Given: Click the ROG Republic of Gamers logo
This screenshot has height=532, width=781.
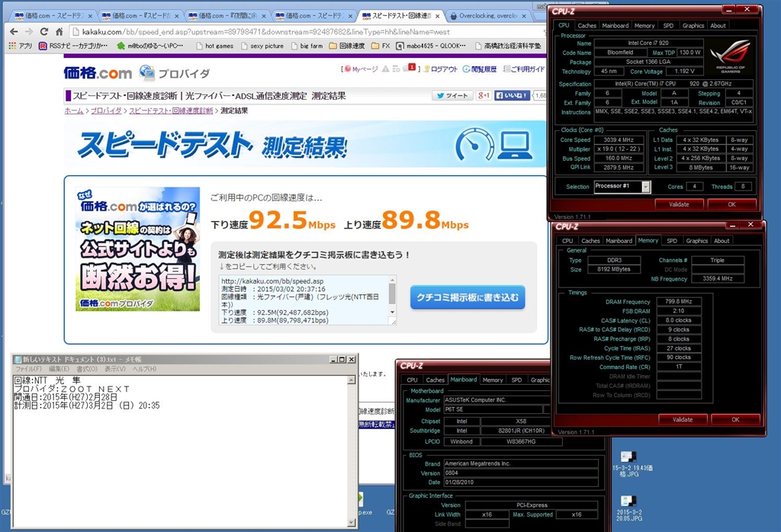Looking at the screenshot, I should tap(730, 57).
